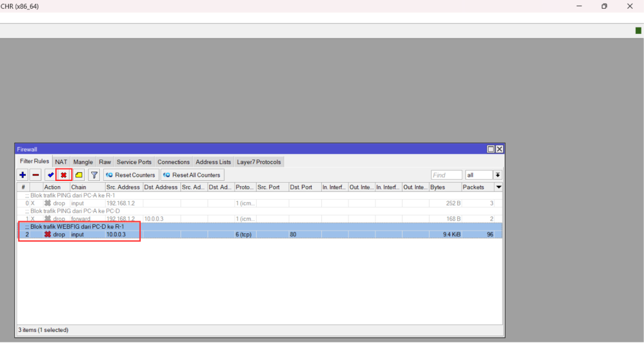Open the funnel Filter icon
Image resolution: width=644 pixels, height=362 pixels.
click(x=94, y=175)
